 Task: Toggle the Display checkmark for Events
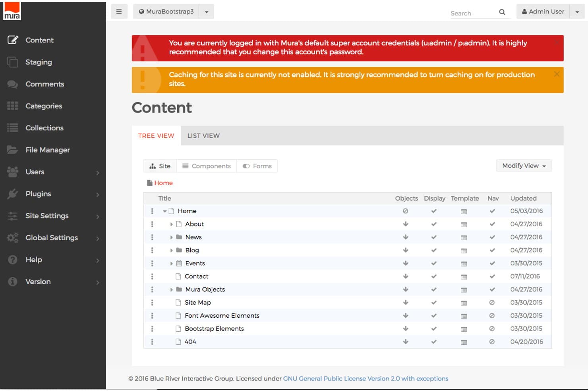pos(434,263)
